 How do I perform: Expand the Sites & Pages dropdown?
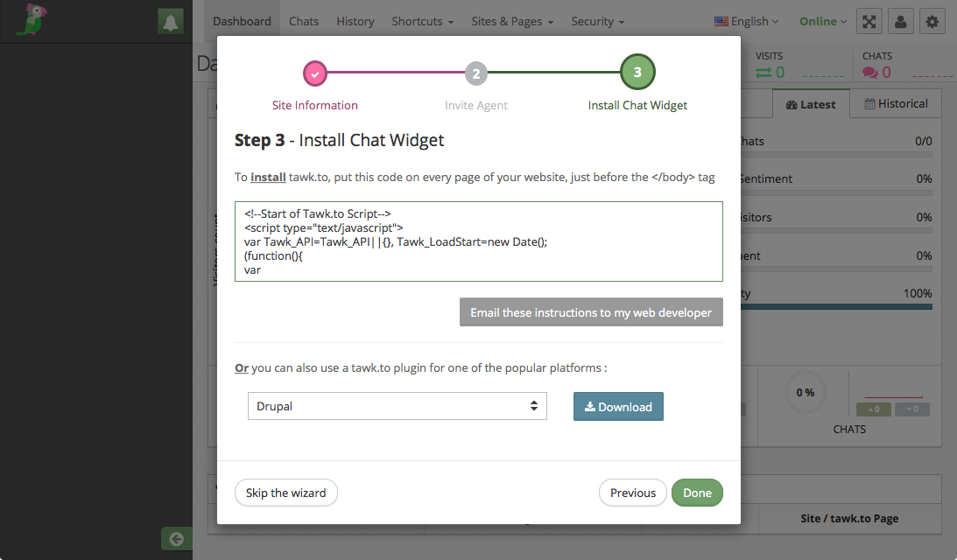(x=512, y=21)
